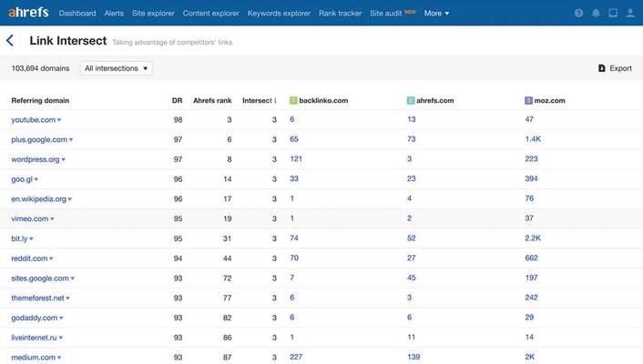
Task: Open Dashboard in the top navigation
Action: click(77, 13)
